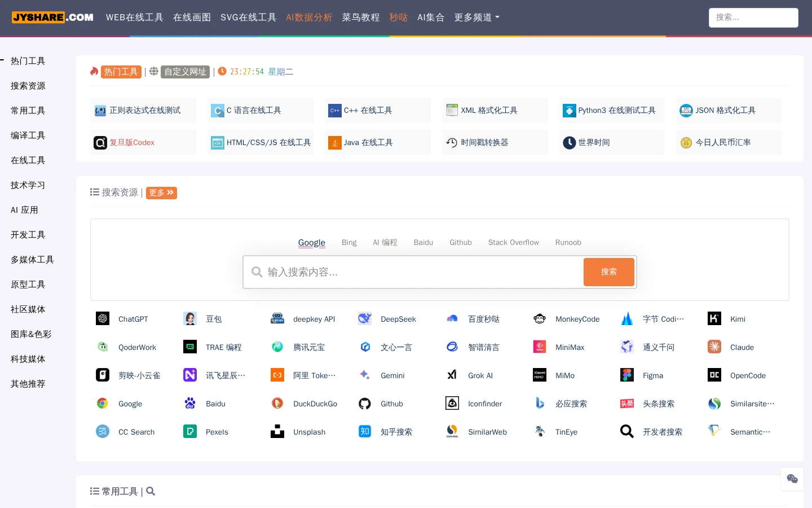Open the Figma icon

pos(627,375)
